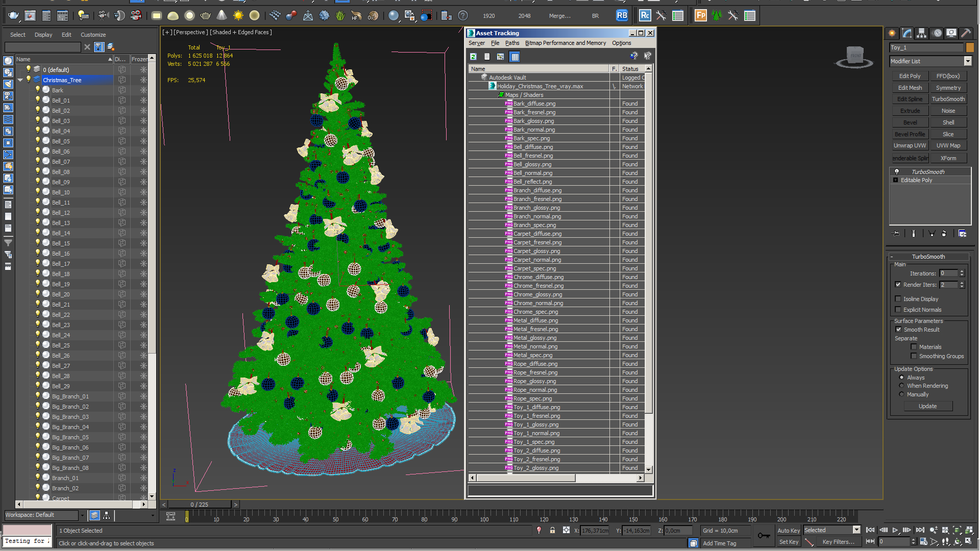Open the Paths menu in Asset Tracking
The width and height of the screenshot is (980, 551).
coord(512,43)
